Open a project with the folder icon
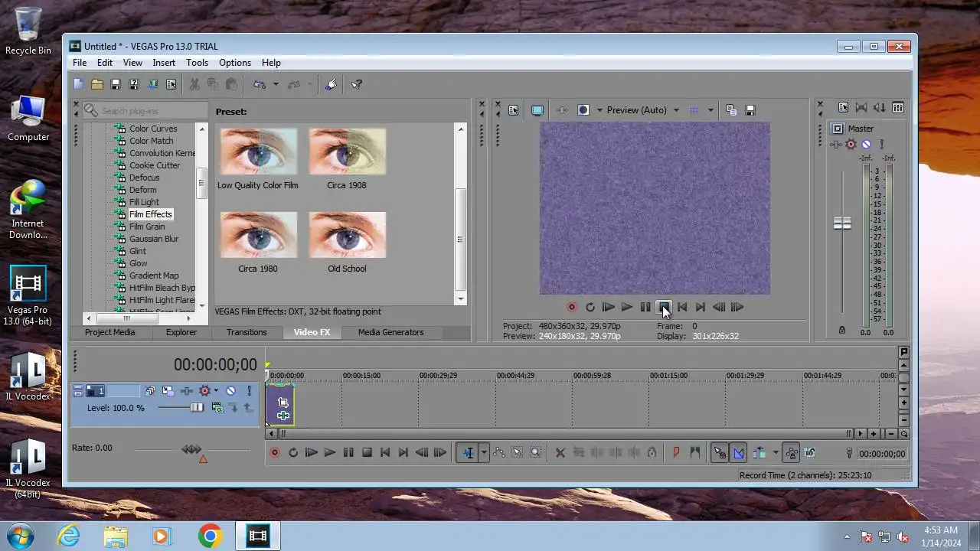This screenshot has height=551, width=980. [97, 84]
